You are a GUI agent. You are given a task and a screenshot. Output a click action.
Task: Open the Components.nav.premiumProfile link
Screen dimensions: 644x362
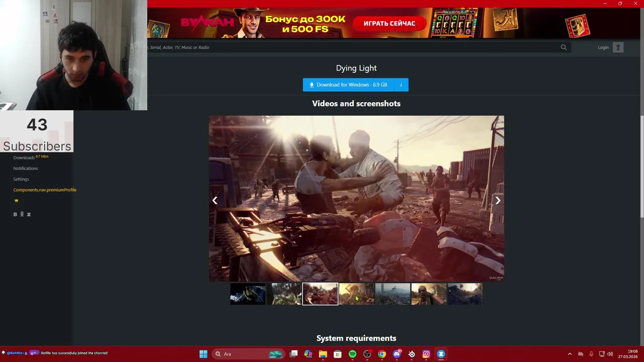(45, 190)
